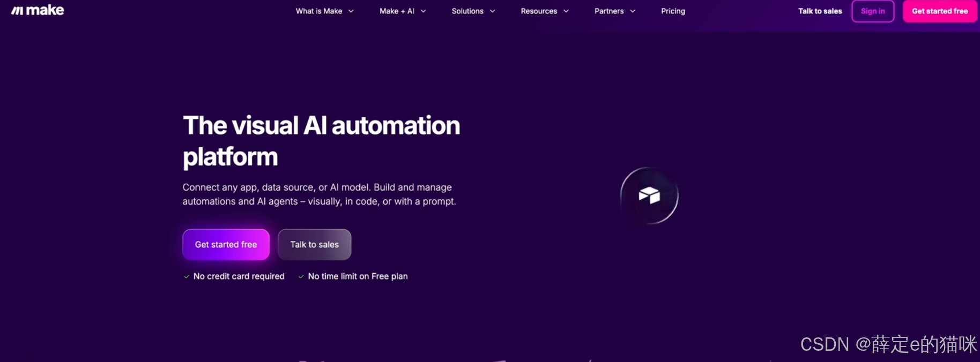Image resolution: width=980 pixels, height=362 pixels.
Task: Open the Resources menu
Action: [x=539, y=11]
